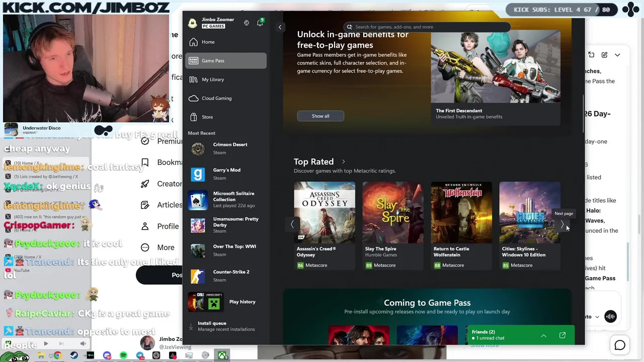Open Steam from the taskbar

[x=74, y=355]
